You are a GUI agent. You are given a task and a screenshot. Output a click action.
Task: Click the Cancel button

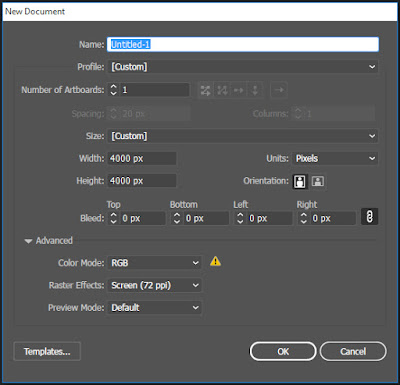pyautogui.click(x=353, y=351)
